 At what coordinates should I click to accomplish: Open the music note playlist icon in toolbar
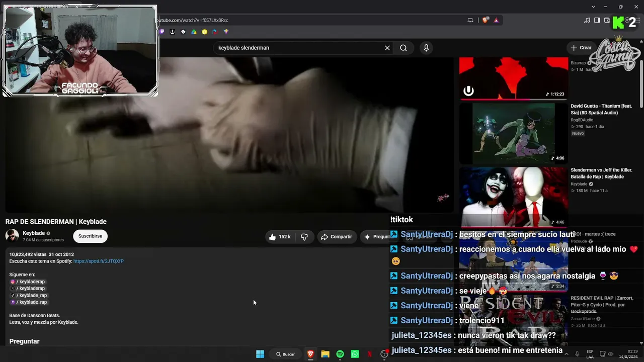pos(587,20)
